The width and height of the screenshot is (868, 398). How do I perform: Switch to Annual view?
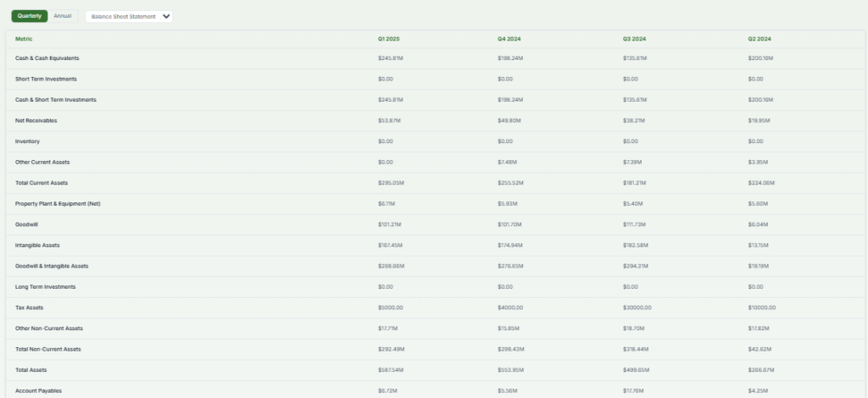point(63,16)
